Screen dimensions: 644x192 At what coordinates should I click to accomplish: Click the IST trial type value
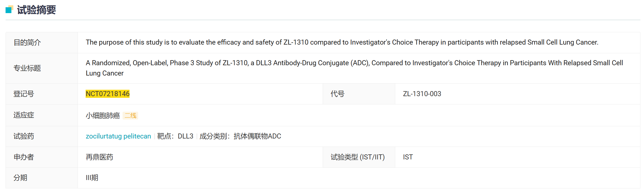pos(408,157)
